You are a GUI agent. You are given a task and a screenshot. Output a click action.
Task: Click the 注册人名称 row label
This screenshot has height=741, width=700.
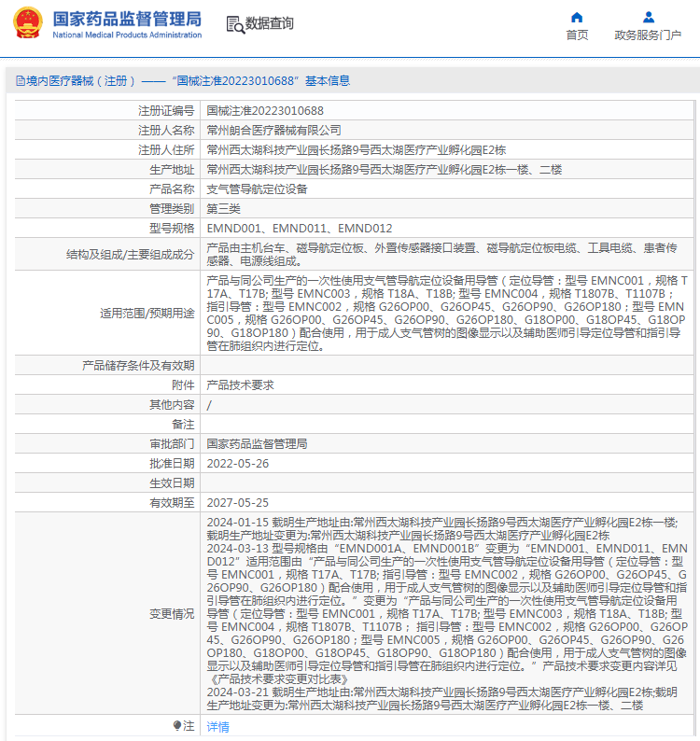click(166, 131)
